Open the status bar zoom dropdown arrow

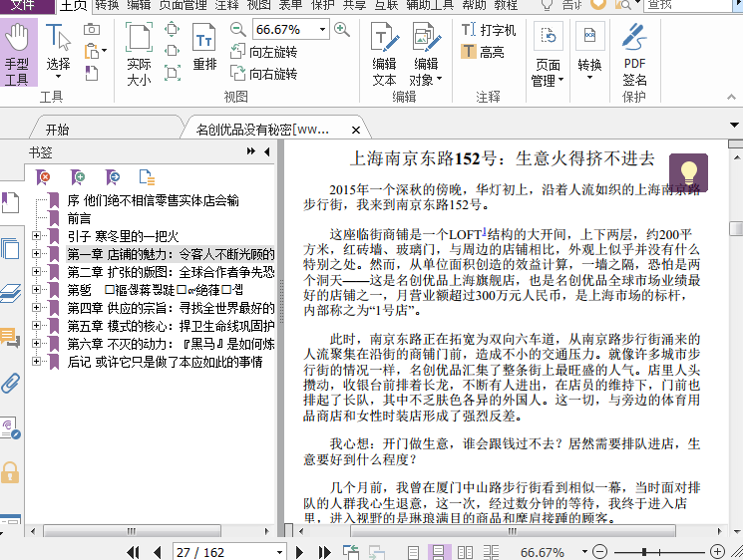pos(584,551)
